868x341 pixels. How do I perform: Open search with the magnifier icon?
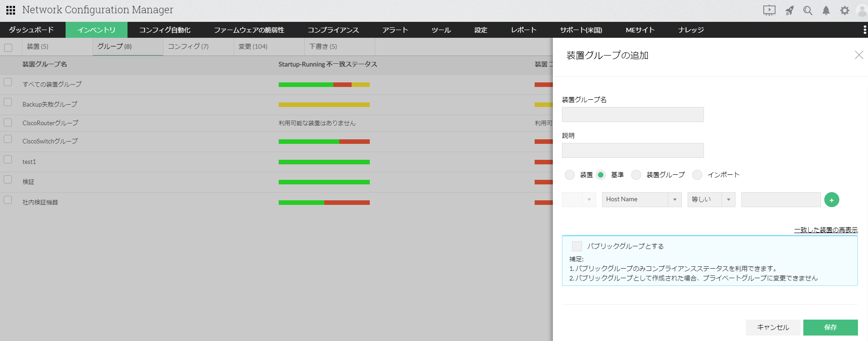[x=807, y=10]
